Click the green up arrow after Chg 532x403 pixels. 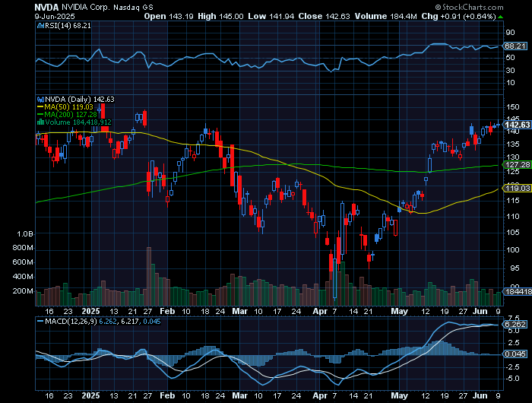point(500,17)
